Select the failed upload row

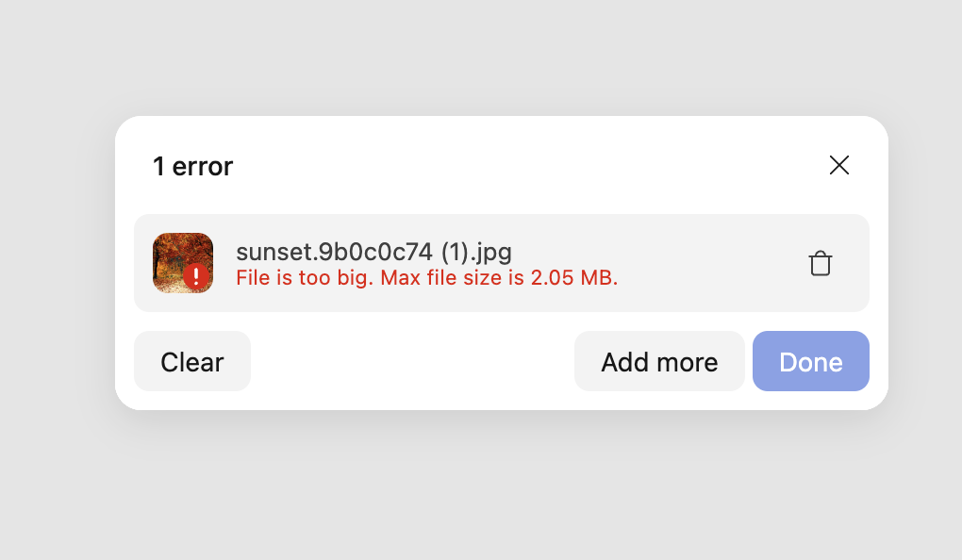502,262
